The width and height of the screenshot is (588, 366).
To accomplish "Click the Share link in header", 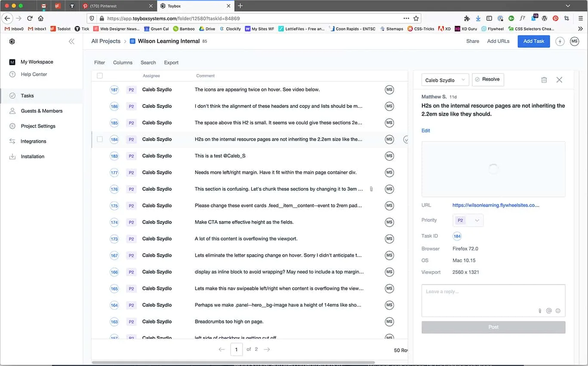I will (x=472, y=41).
